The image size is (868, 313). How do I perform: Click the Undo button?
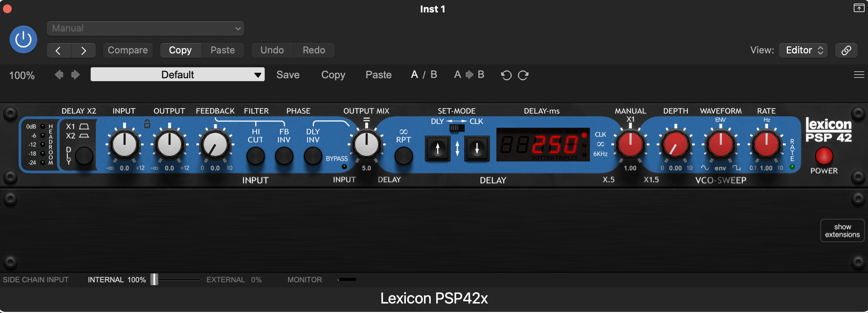coord(272,50)
